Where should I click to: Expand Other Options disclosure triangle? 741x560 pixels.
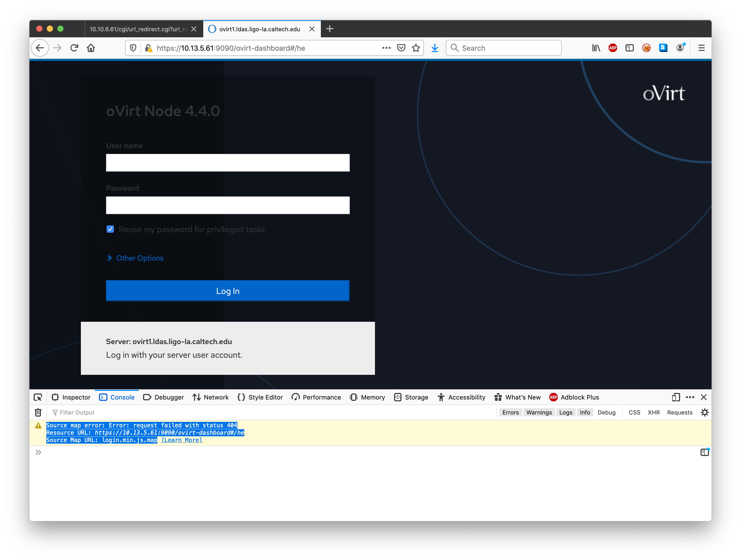tap(110, 258)
